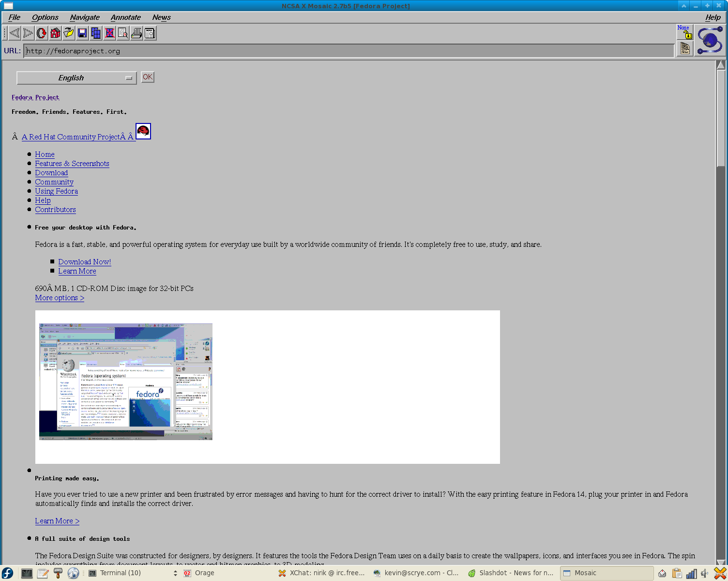
Task: Click the Back arrow toolbar icon
Action: [15, 33]
